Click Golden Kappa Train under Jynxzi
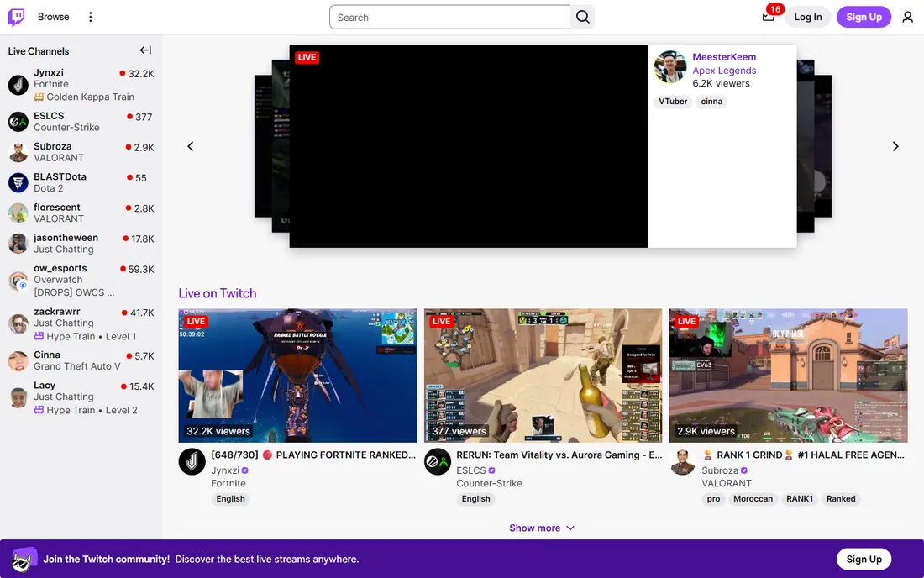The height and width of the screenshot is (578, 924). click(84, 97)
